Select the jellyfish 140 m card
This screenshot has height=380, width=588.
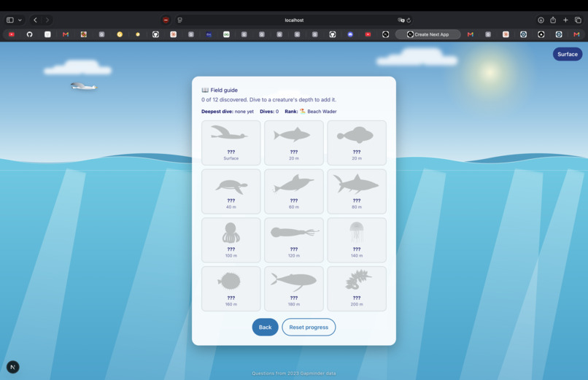(x=357, y=240)
